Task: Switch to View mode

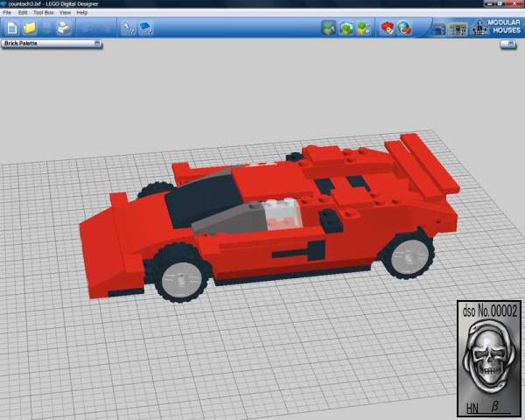Action: click(x=346, y=28)
